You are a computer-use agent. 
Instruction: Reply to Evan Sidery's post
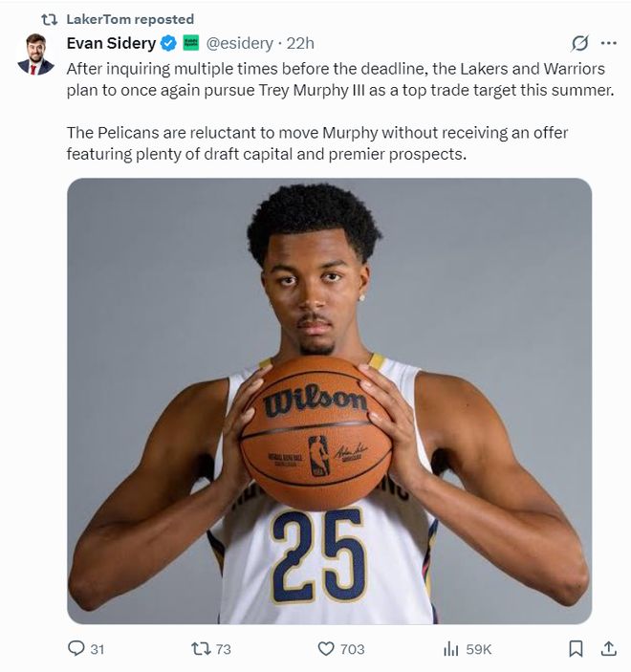(77, 648)
